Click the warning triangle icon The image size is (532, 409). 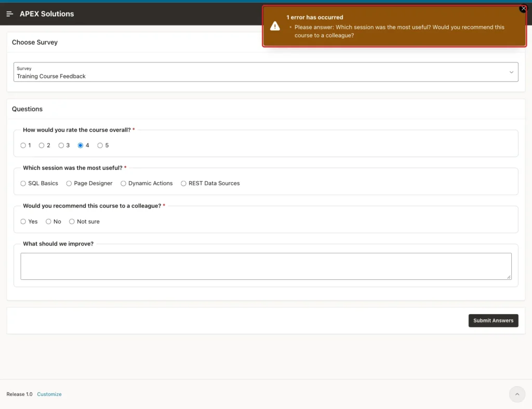point(275,26)
